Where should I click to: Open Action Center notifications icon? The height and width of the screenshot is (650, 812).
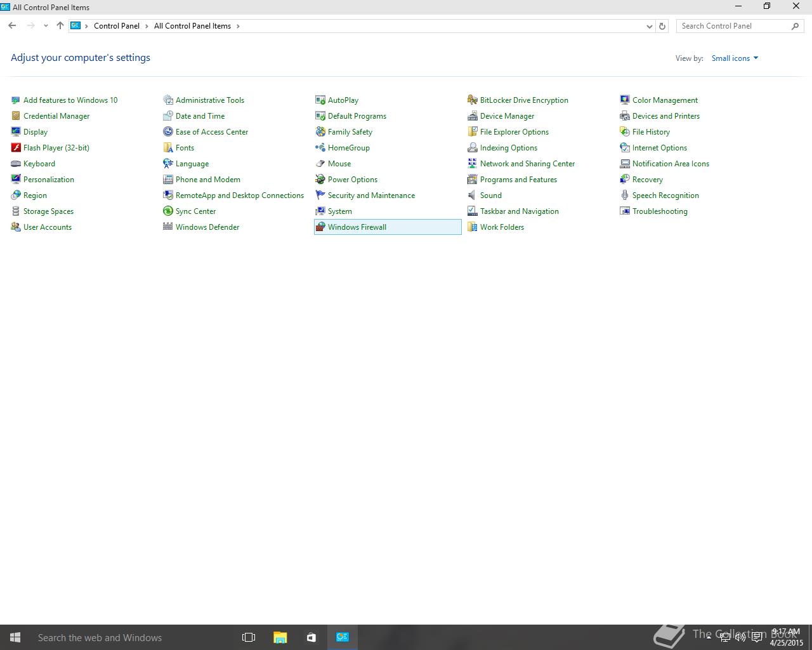click(x=757, y=637)
